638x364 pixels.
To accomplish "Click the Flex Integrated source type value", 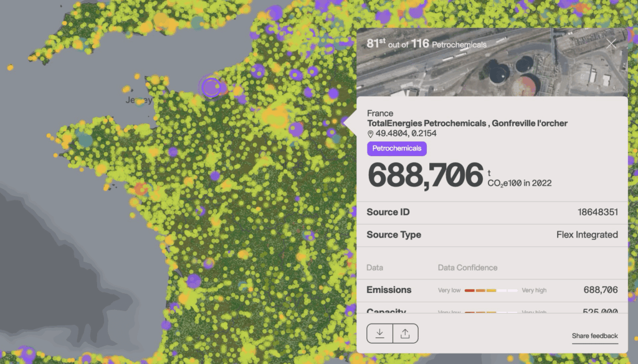I will pos(587,235).
